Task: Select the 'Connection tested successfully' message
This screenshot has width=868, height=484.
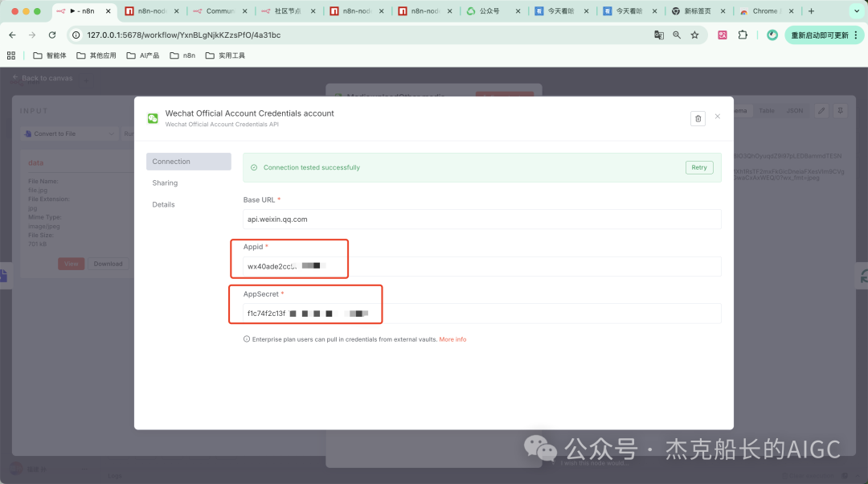Action: 312,167
